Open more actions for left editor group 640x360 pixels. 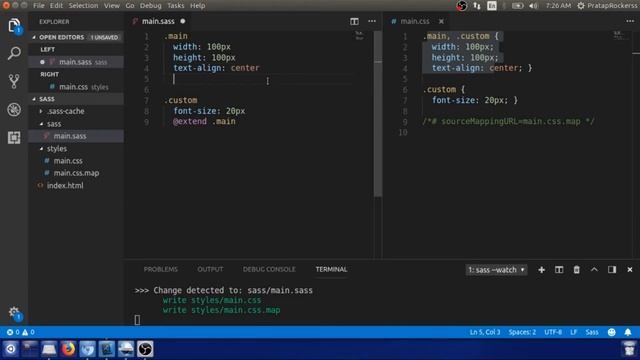point(372,21)
